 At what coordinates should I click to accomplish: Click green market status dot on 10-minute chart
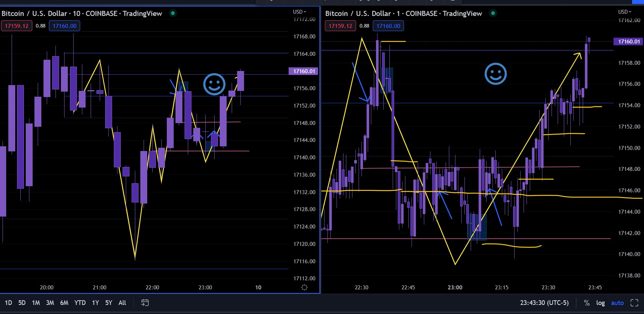click(x=173, y=13)
